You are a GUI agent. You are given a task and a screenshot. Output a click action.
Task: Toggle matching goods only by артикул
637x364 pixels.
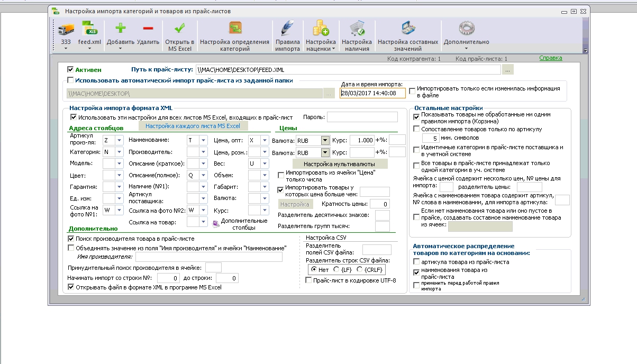tap(417, 129)
